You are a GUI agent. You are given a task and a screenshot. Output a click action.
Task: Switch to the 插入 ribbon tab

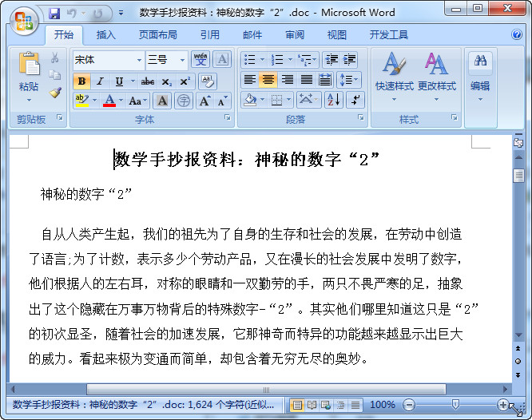106,35
